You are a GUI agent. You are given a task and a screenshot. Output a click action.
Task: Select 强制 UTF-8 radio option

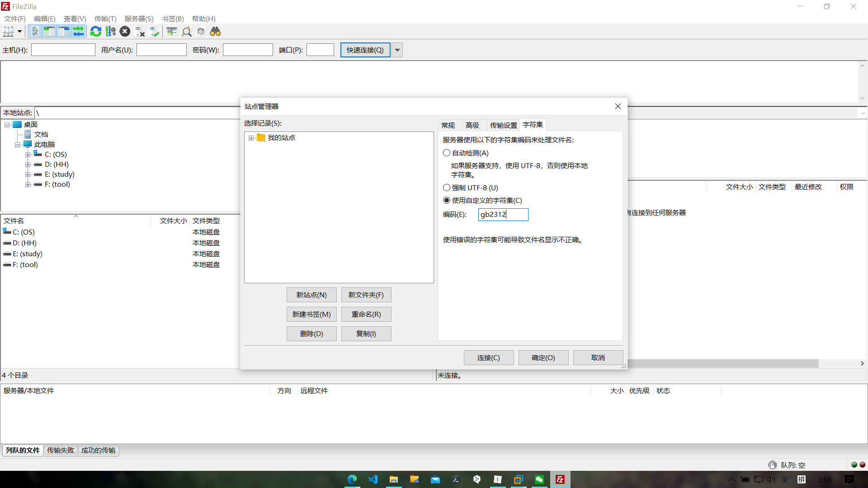tap(447, 188)
